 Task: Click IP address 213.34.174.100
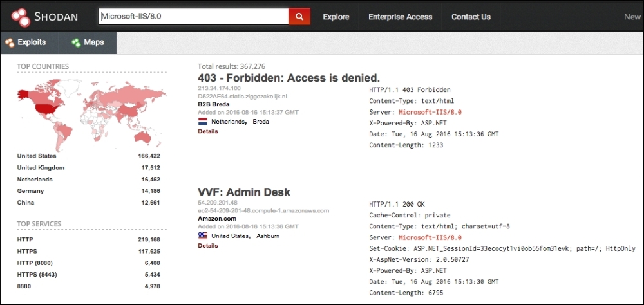220,88
